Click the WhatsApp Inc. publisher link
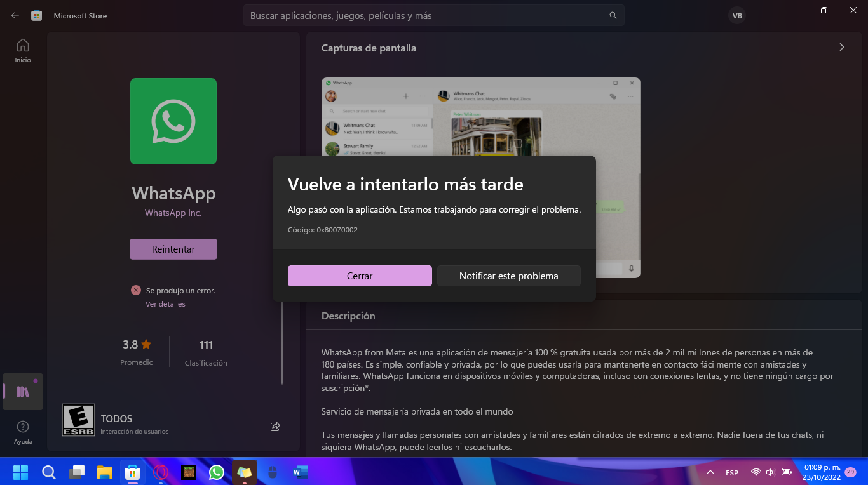 [x=173, y=213]
